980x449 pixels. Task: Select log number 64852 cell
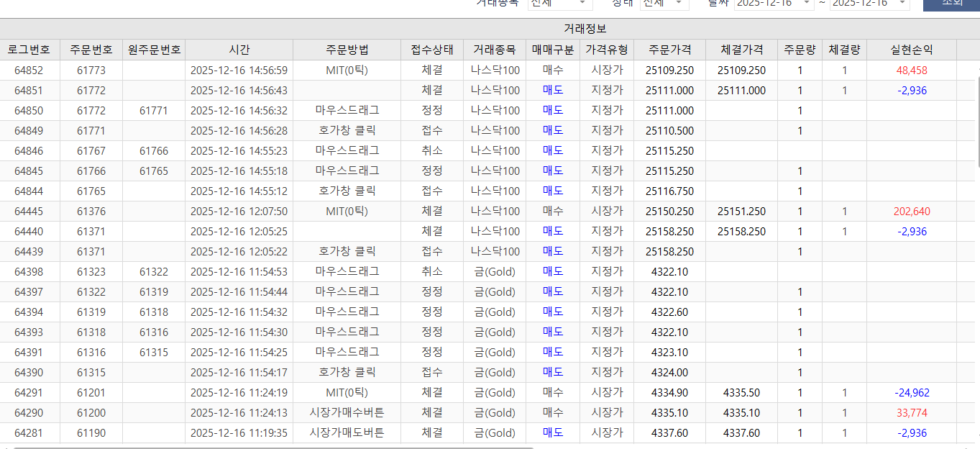pyautogui.click(x=29, y=71)
